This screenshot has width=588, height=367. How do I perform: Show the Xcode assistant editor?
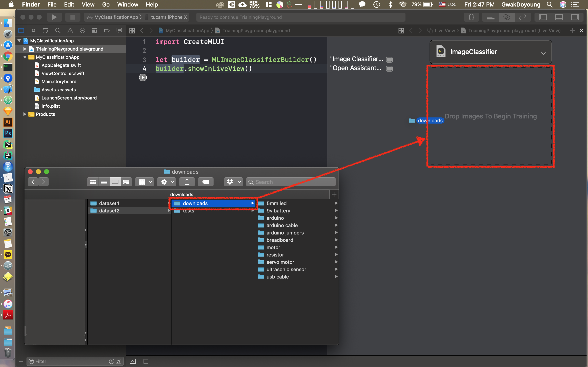pos(507,17)
